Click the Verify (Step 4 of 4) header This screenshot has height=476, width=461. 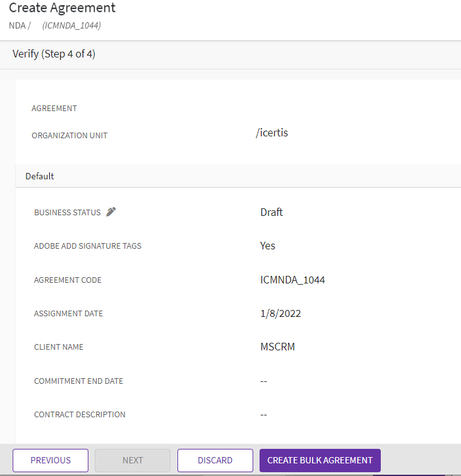coord(54,54)
